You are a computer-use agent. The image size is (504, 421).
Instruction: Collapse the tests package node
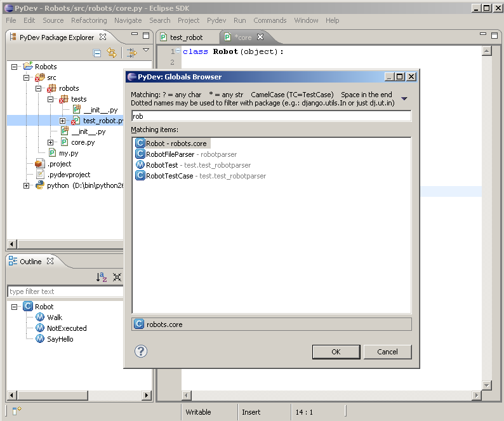click(51, 100)
